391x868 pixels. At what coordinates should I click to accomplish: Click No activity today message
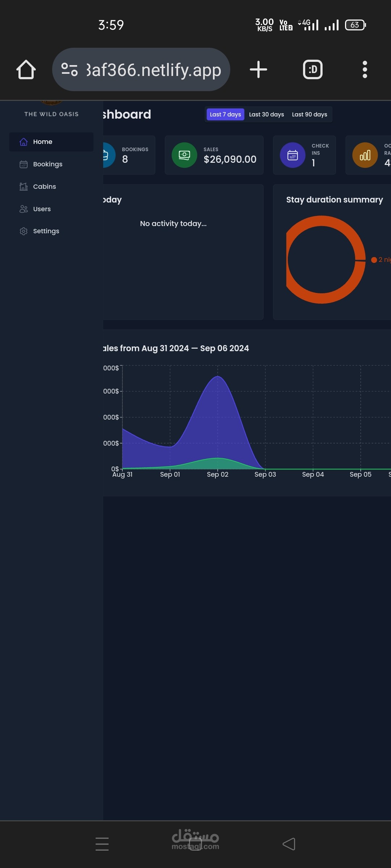(173, 224)
